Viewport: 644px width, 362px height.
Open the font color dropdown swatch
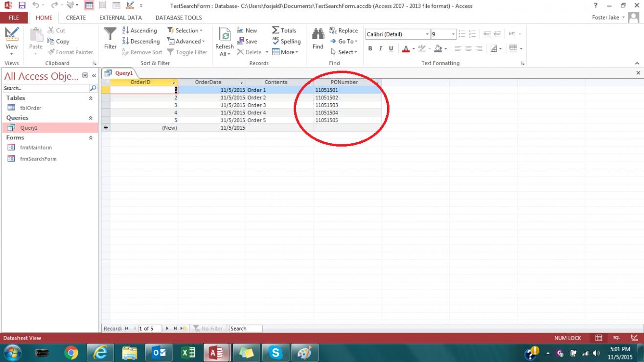click(x=413, y=48)
